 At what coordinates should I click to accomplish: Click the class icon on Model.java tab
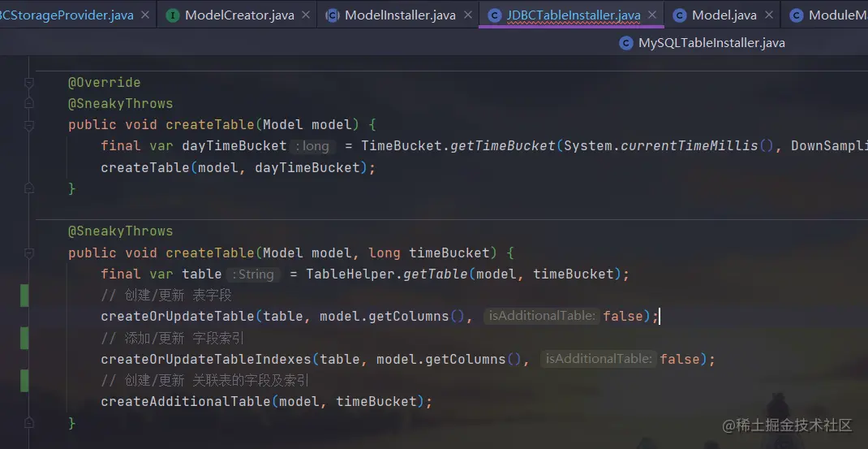(680, 15)
